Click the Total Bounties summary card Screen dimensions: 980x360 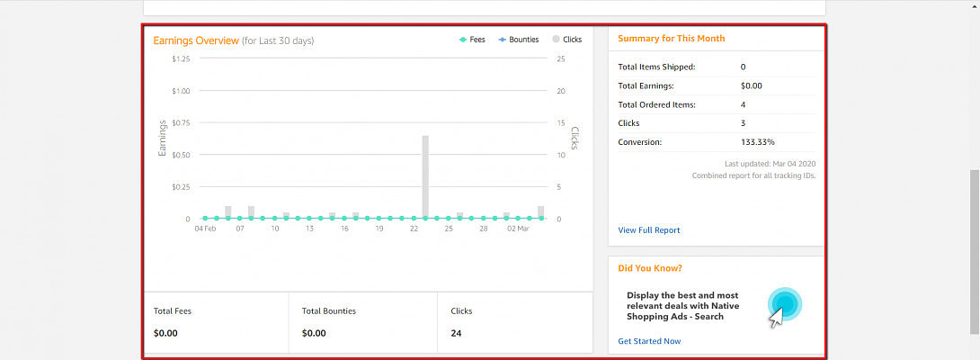point(362,321)
